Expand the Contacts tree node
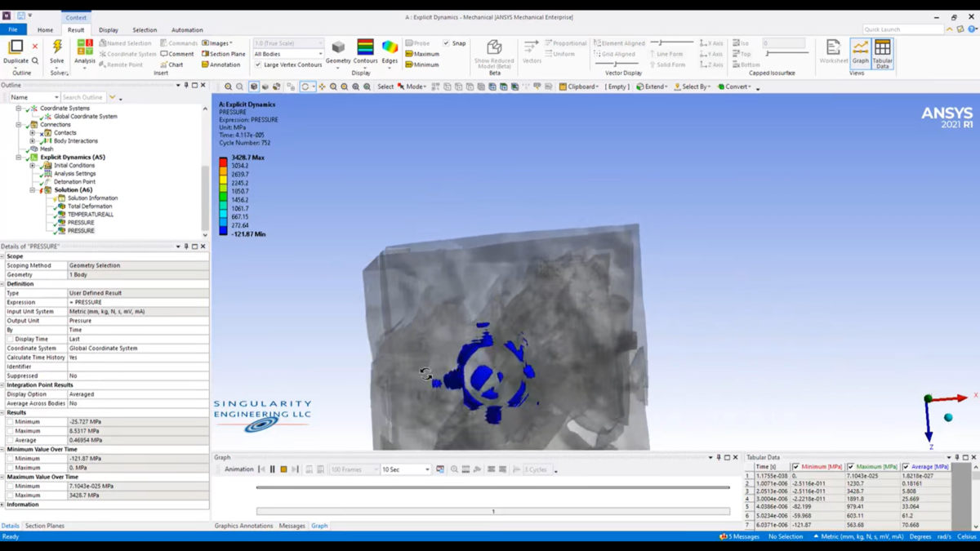Viewport: 980px width, 551px height. click(x=33, y=133)
